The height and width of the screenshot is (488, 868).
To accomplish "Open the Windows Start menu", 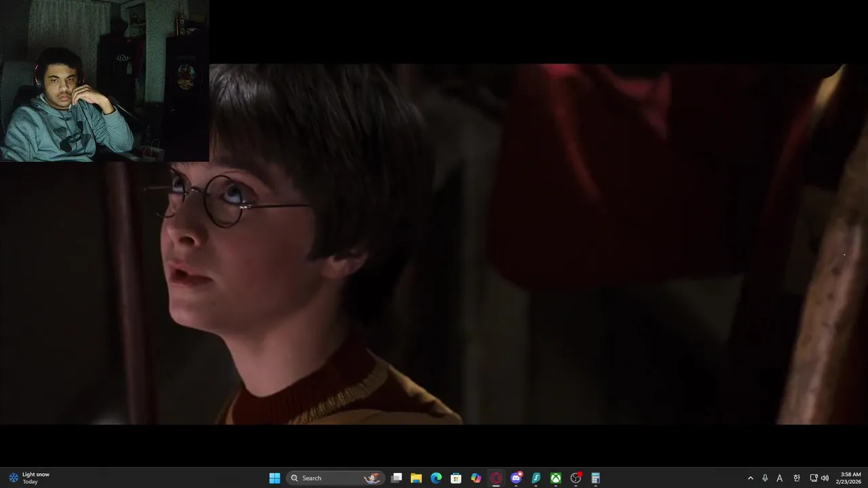I will click(x=275, y=478).
